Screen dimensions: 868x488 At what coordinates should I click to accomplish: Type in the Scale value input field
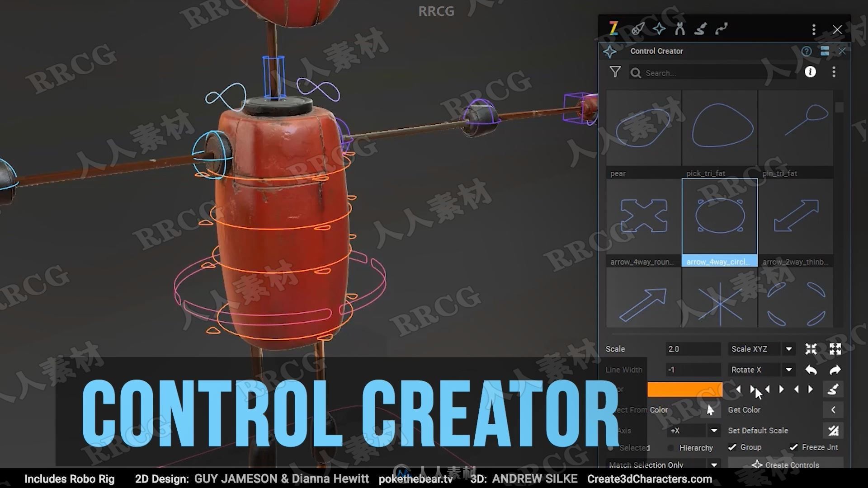click(689, 349)
